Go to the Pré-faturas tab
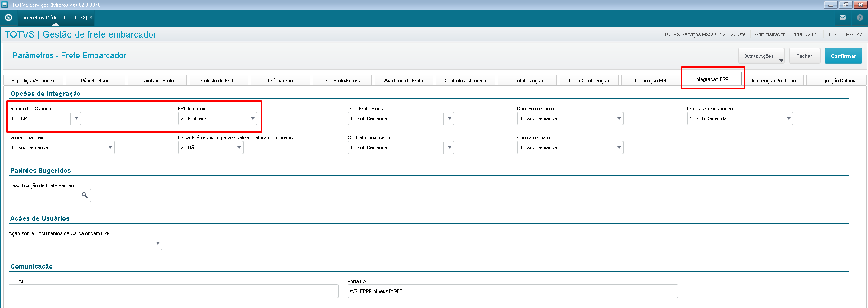Viewport: 868px width, 308px height. click(280, 81)
